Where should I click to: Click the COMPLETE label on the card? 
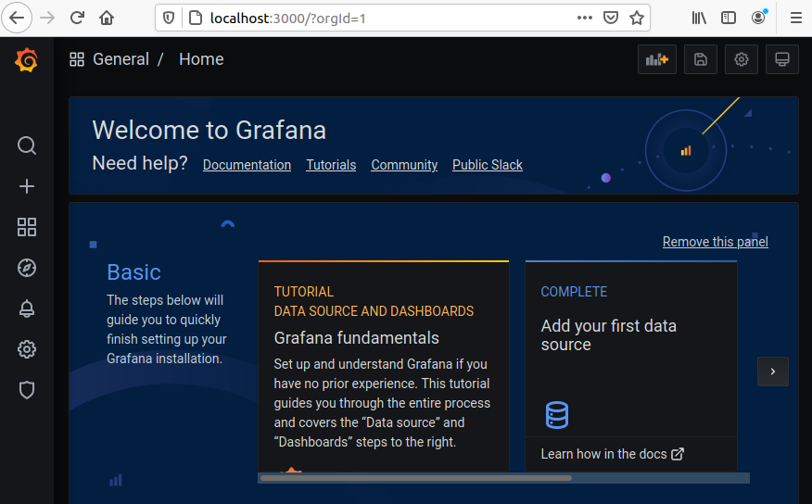(x=574, y=292)
